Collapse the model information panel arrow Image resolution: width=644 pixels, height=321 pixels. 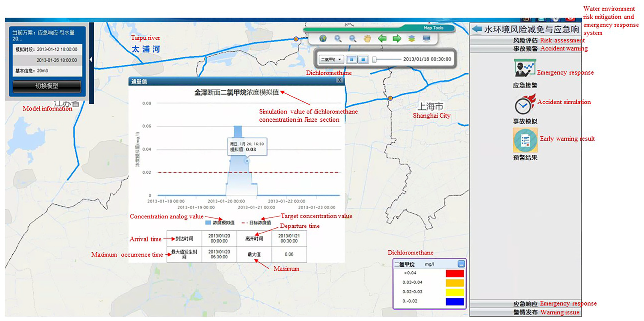pos(91,60)
